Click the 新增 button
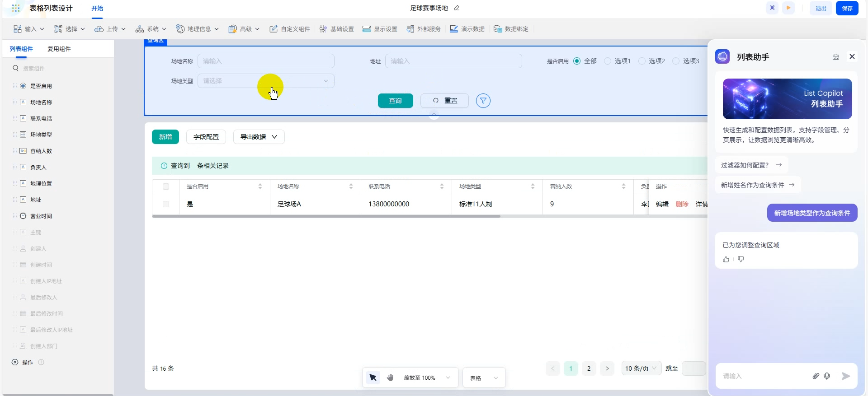Image resolution: width=868 pixels, height=396 pixels. [165, 137]
